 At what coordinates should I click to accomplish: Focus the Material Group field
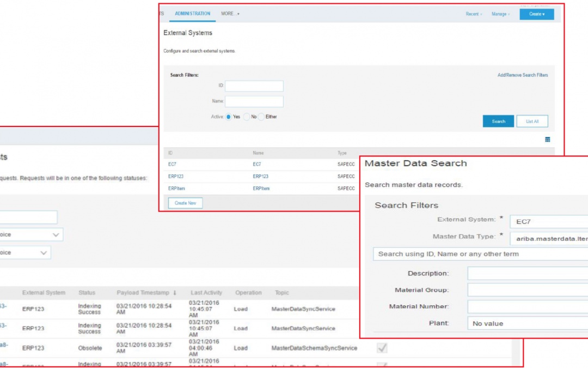(528, 290)
